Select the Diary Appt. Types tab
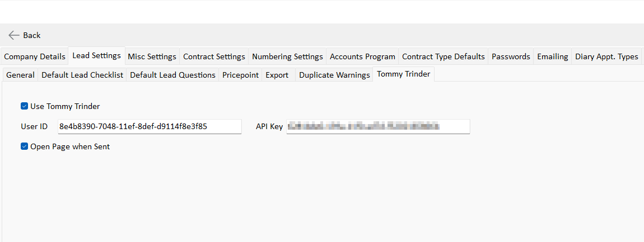 pos(606,56)
